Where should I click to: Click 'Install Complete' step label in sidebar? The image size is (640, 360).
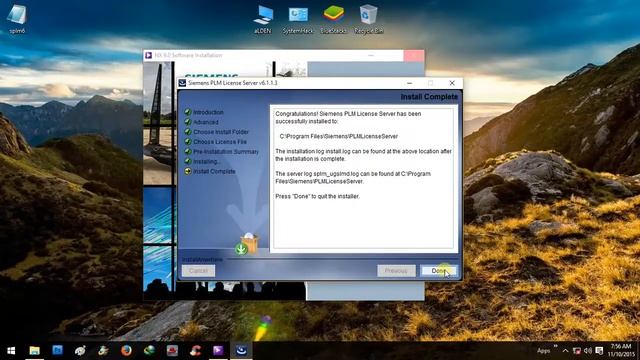214,171
